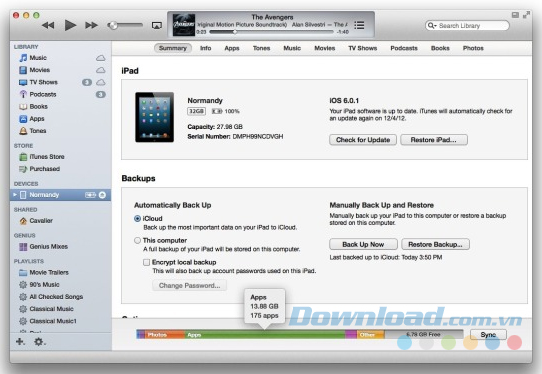Screen dimensions: 542x374
Task: Select Podcasts in the sidebar
Action: (x=38, y=94)
